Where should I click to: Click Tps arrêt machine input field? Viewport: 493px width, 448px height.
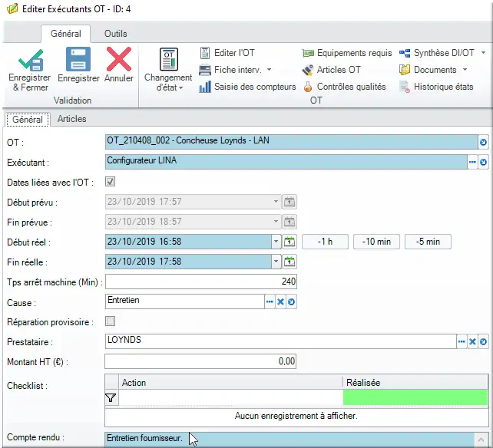point(201,282)
